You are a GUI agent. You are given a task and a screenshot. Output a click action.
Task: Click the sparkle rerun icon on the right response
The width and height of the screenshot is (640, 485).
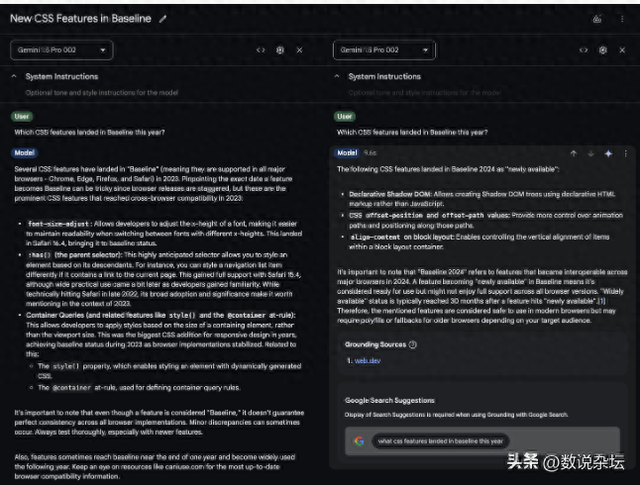607,153
